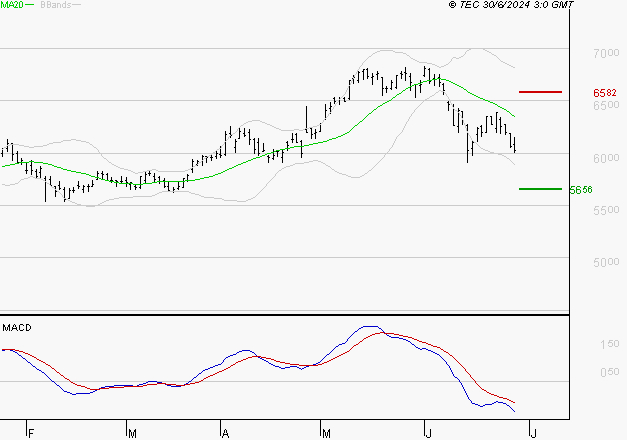Click the 5500 price axis label
627x440 pixels.
pyautogui.click(x=606, y=210)
